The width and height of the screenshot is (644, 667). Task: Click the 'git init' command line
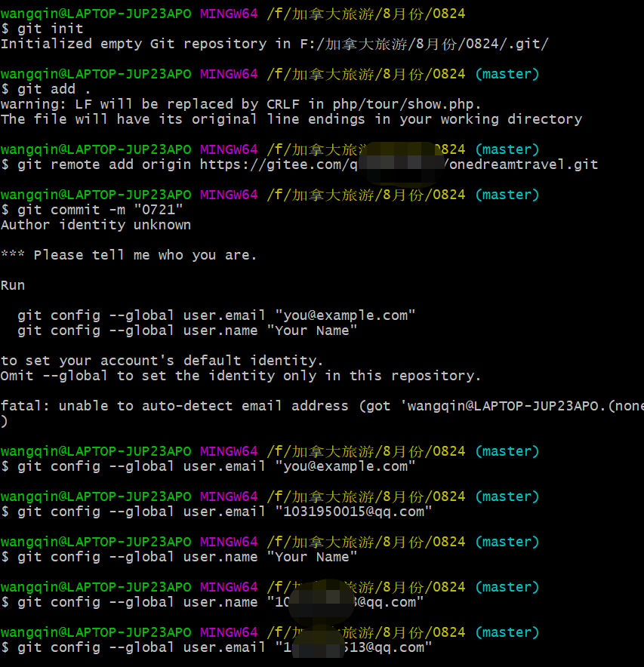42,29
